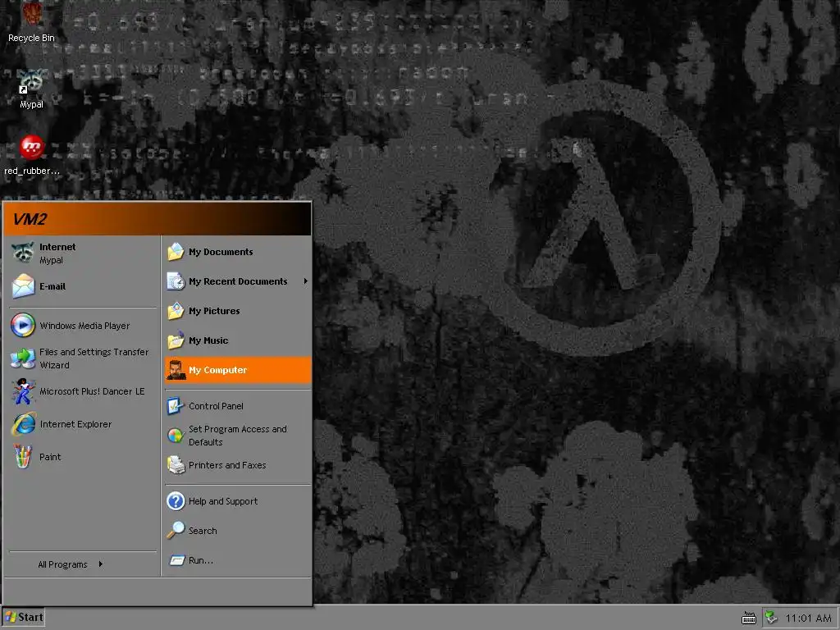Launch Mypal from the Internet raccoon icon

(23, 253)
